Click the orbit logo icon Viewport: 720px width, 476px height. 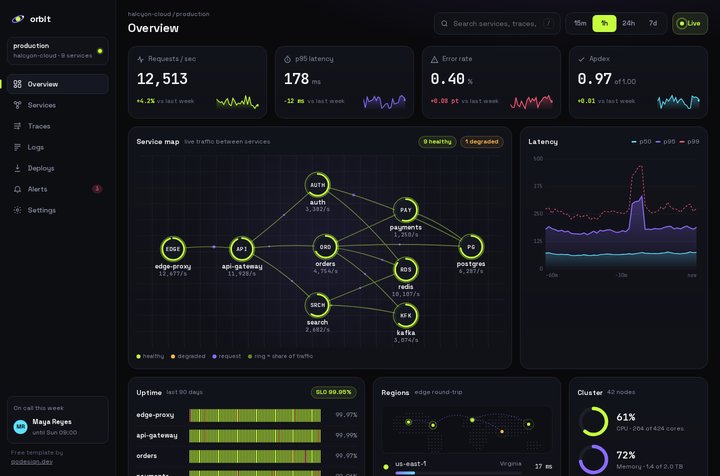[17, 19]
